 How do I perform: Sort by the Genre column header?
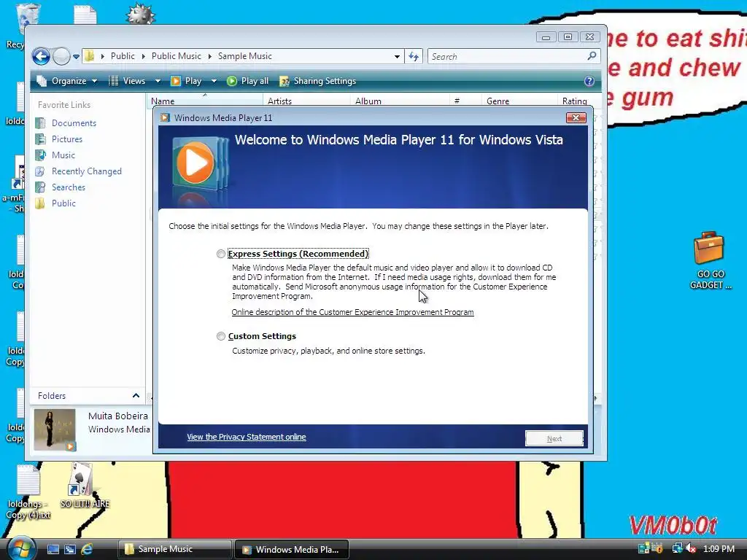click(519, 101)
